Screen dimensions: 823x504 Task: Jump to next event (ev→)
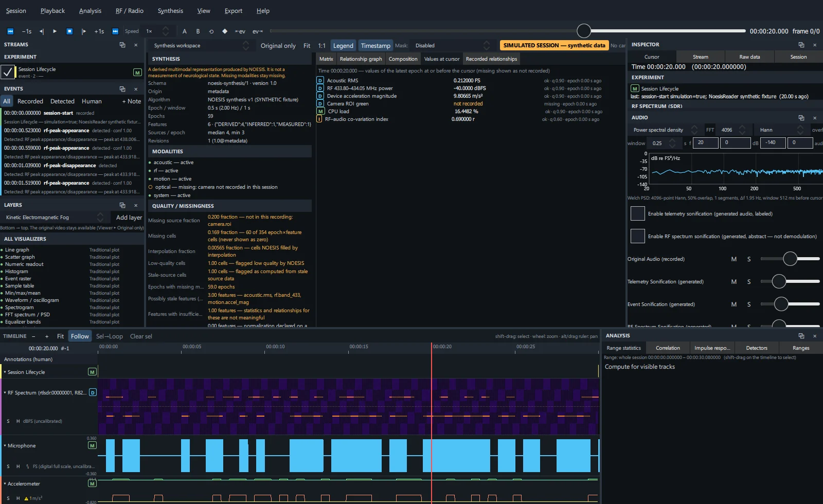point(258,31)
